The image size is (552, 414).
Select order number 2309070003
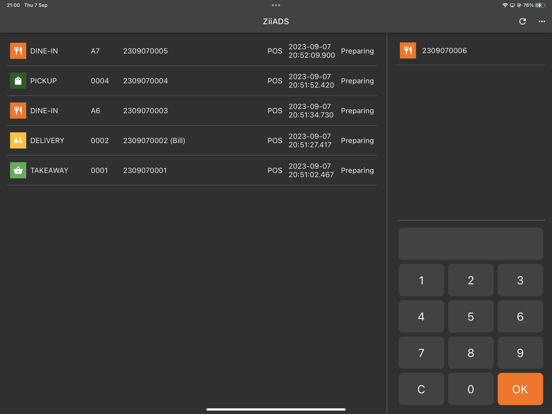pyautogui.click(x=145, y=111)
